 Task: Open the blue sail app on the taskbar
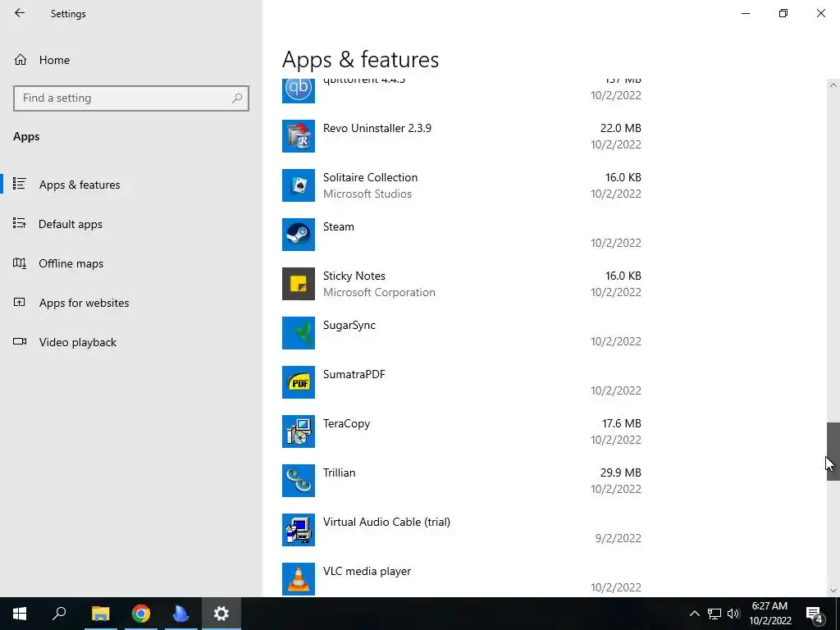[180, 614]
